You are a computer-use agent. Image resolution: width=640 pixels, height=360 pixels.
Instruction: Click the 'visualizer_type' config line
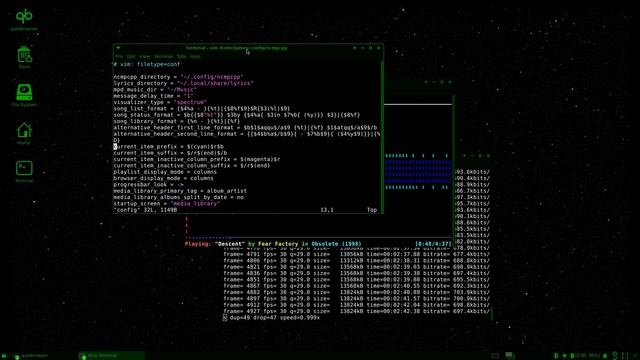(160, 102)
